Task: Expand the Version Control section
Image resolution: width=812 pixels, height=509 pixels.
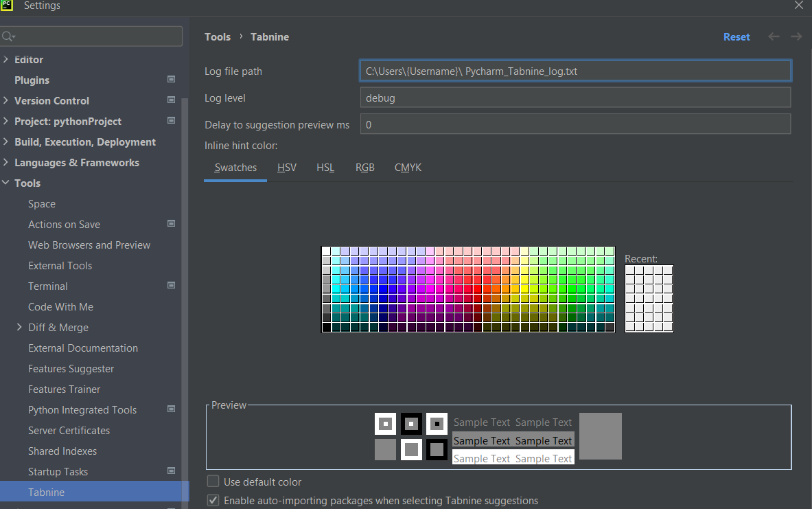Action: tap(5, 100)
